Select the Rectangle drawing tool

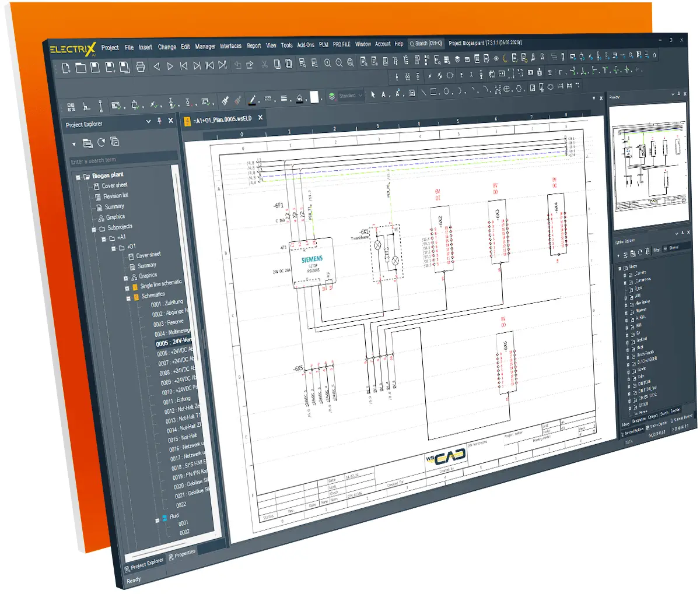point(433,92)
